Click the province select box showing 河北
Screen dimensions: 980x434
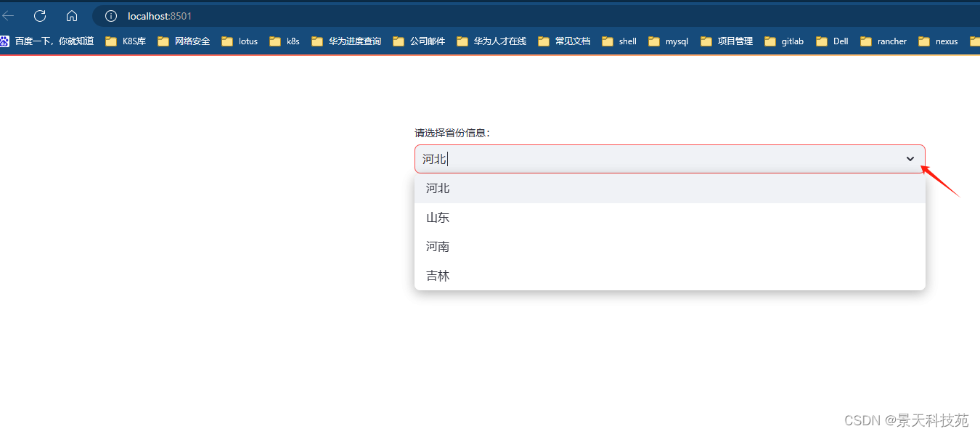tap(669, 159)
